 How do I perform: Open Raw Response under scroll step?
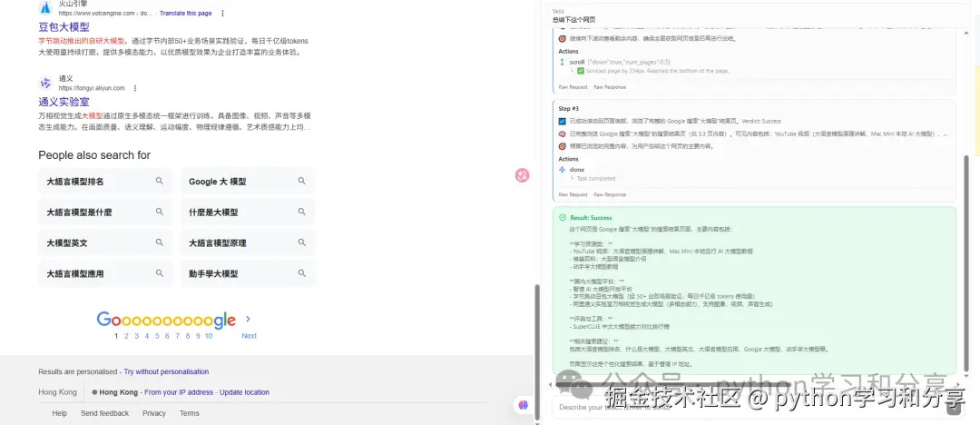click(x=610, y=87)
